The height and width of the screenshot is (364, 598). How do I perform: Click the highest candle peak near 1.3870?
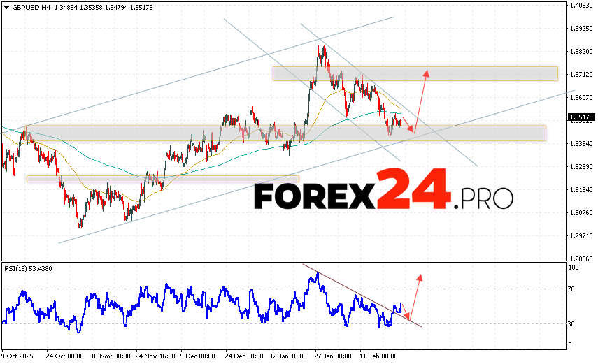click(x=318, y=43)
